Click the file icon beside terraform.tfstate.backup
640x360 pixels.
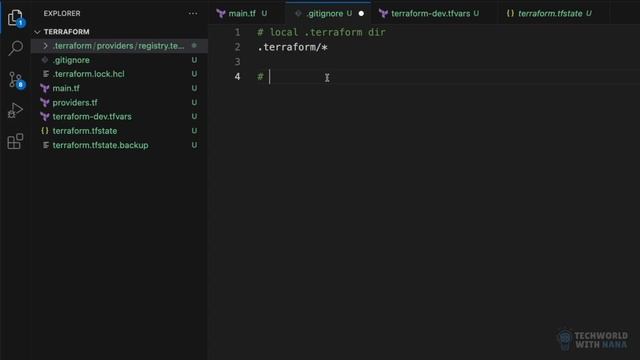(46, 145)
